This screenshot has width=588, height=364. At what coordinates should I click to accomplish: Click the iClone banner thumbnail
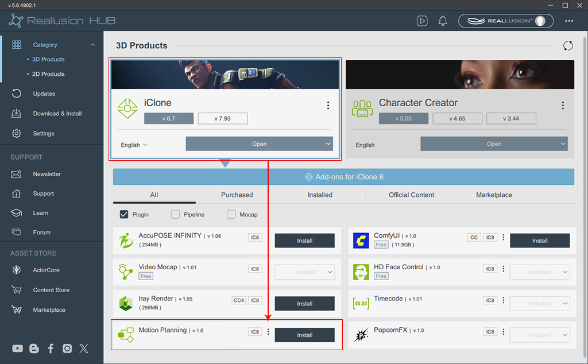(225, 75)
